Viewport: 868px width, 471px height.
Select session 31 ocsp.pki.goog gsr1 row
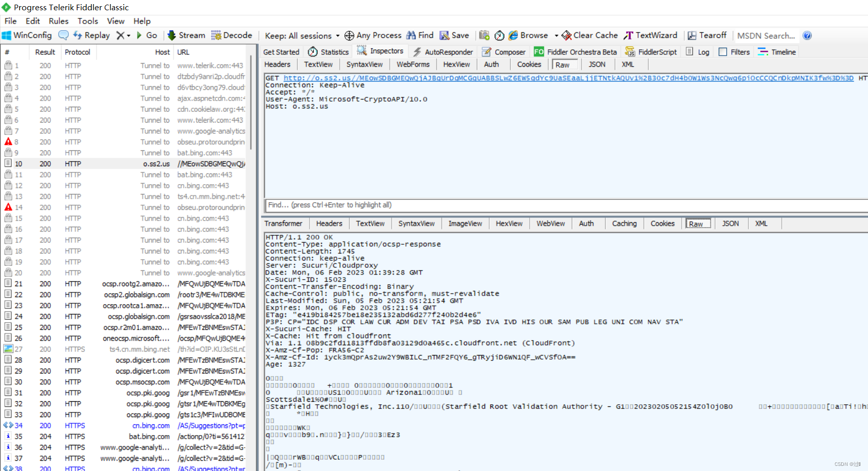[x=124, y=392]
